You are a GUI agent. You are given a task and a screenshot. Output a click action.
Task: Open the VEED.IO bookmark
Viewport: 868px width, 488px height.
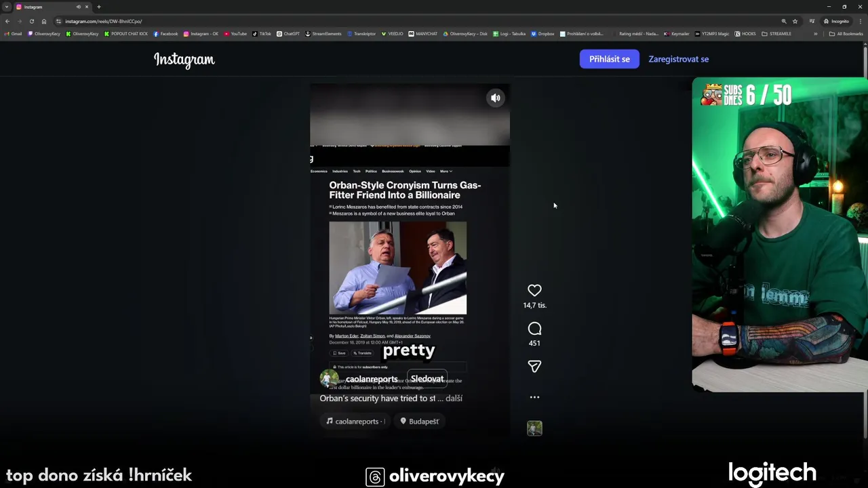tap(393, 34)
